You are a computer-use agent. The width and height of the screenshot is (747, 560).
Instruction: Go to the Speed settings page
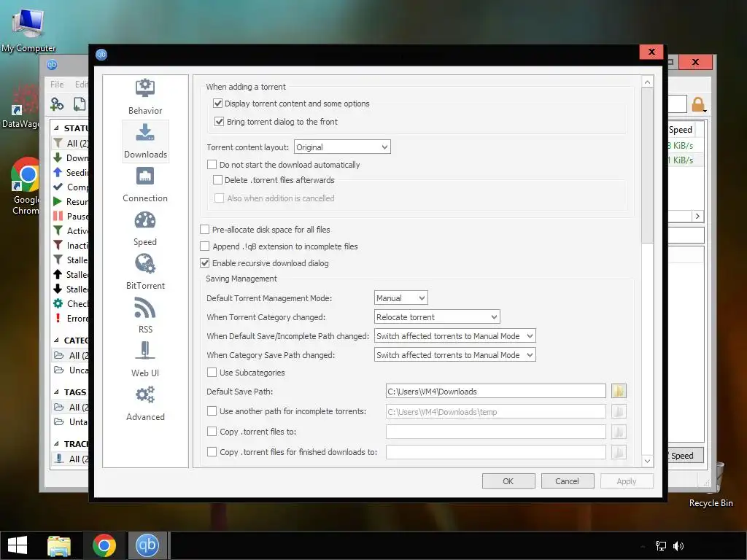[x=145, y=228]
